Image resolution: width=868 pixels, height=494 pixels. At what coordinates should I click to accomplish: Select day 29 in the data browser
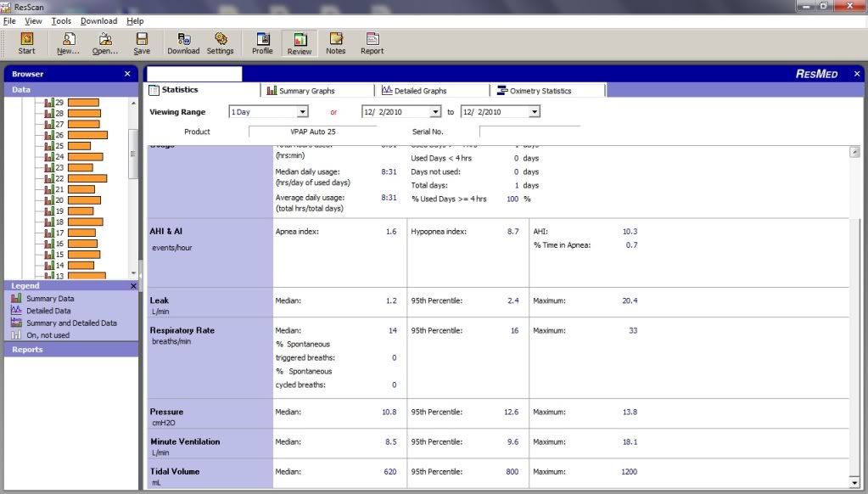click(x=71, y=103)
